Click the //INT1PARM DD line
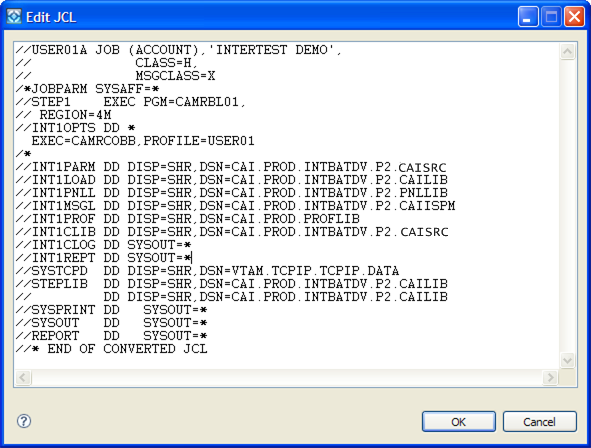Viewport: 591px width, 448px height. (x=231, y=167)
